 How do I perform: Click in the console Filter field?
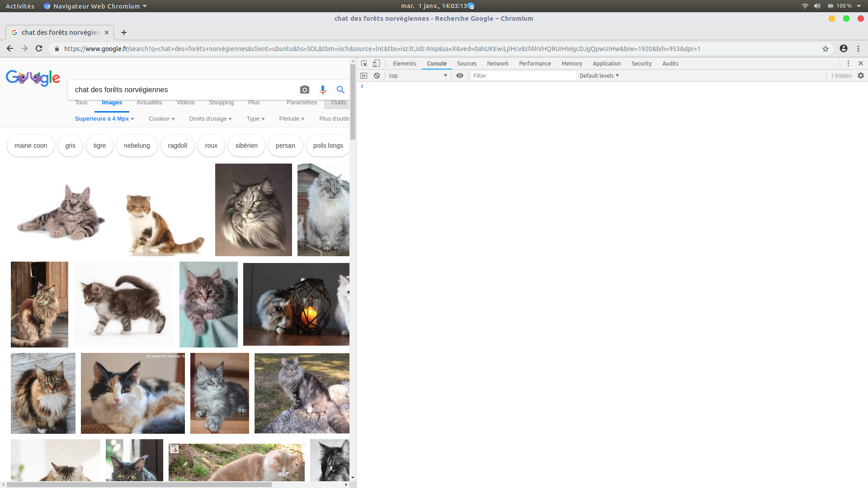coord(522,76)
